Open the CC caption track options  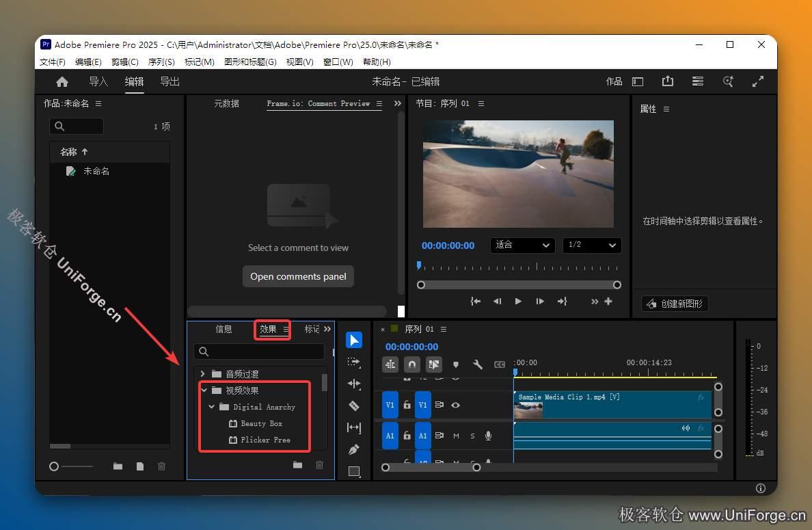pyautogui.click(x=499, y=365)
